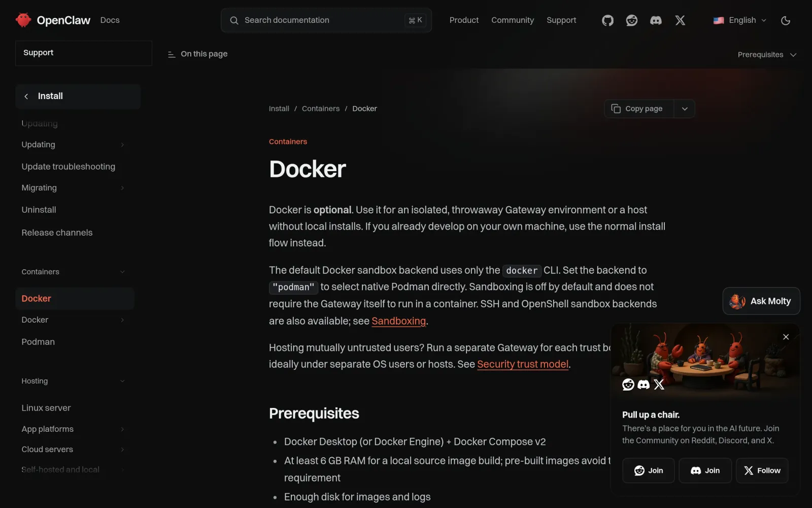The height and width of the screenshot is (508, 812).
Task: Click Reddit icon on popup image
Action: 628,385
